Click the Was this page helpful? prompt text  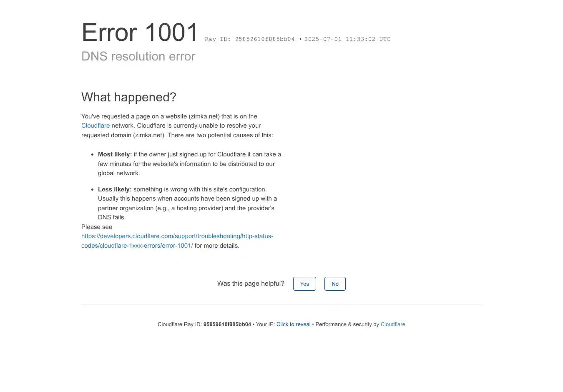(x=251, y=284)
